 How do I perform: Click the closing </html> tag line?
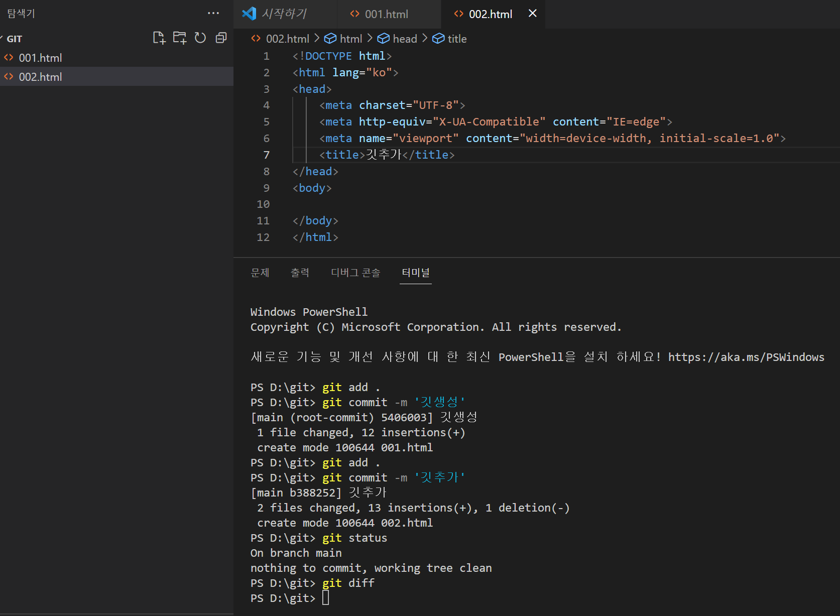pos(315,237)
